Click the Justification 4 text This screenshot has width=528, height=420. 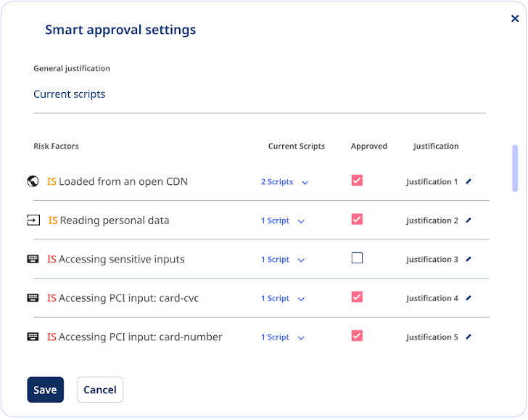click(432, 298)
